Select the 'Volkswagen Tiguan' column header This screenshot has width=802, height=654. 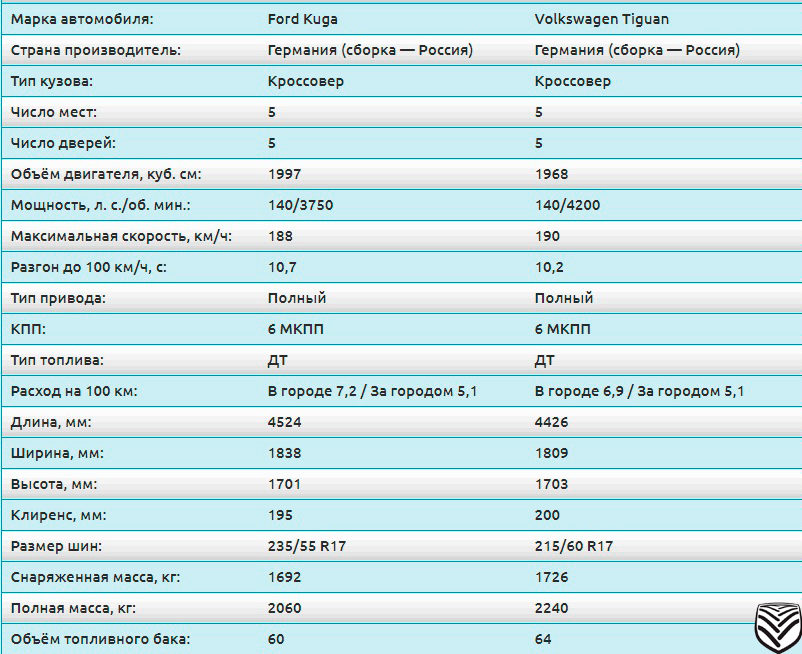click(602, 19)
